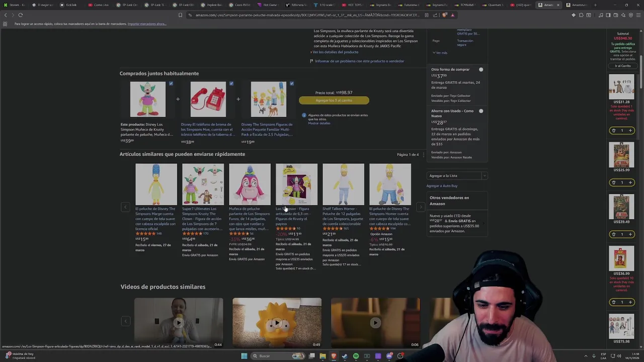The width and height of the screenshot is (644, 362).
Task: Uncheck the Krusty plush bundle checkbox
Action: [x=171, y=83]
